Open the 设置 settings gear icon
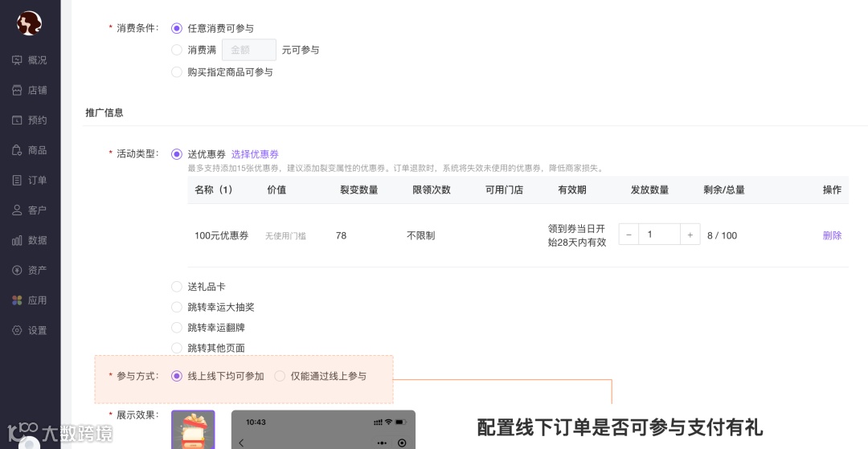The width and height of the screenshot is (868, 449). pyautogui.click(x=17, y=330)
